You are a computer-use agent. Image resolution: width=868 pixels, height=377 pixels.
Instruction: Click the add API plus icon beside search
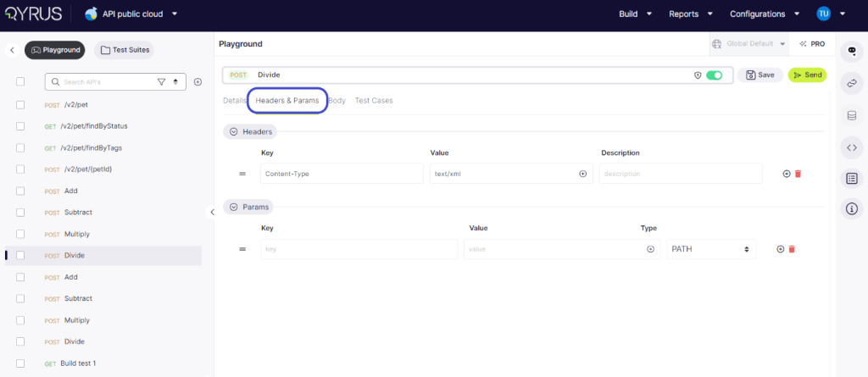point(198,82)
